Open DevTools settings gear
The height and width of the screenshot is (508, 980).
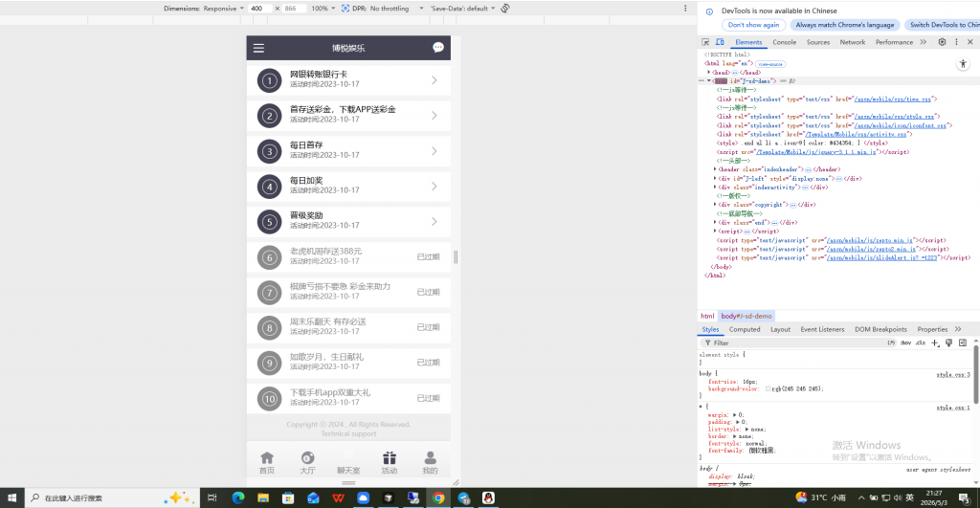click(x=942, y=42)
